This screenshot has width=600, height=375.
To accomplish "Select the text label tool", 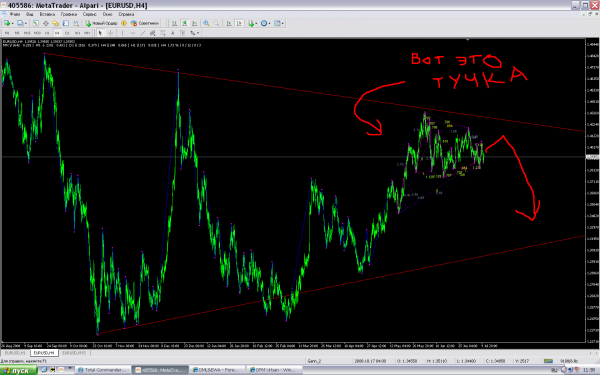I will (x=173, y=33).
